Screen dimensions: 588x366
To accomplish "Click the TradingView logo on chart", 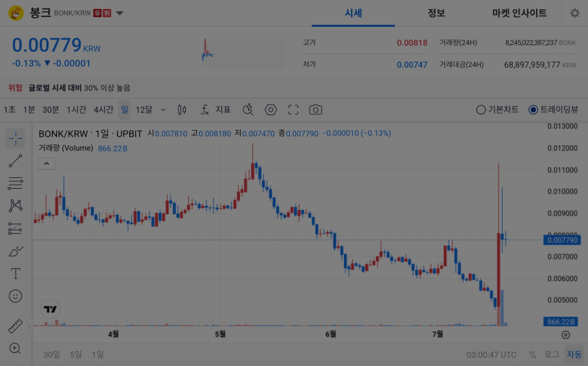I will (50, 309).
